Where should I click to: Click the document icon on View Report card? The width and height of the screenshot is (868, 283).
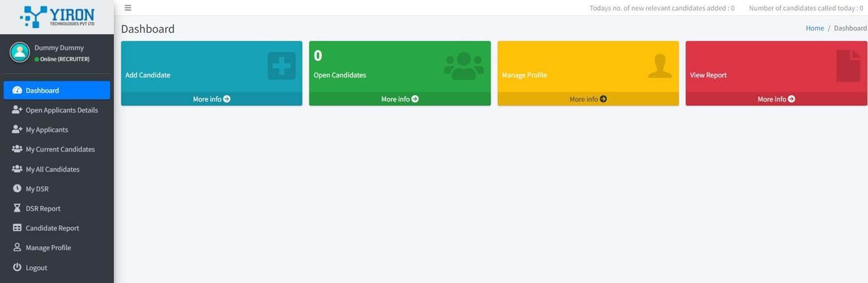click(x=848, y=66)
